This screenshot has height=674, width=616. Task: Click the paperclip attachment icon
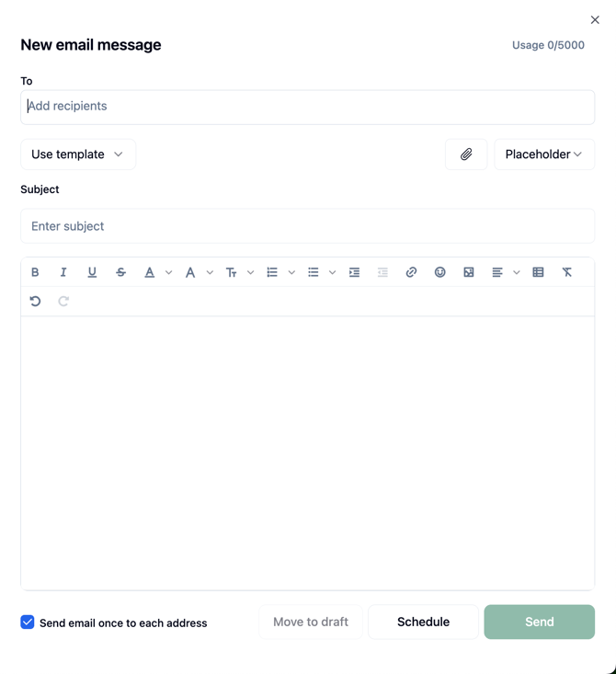click(466, 154)
